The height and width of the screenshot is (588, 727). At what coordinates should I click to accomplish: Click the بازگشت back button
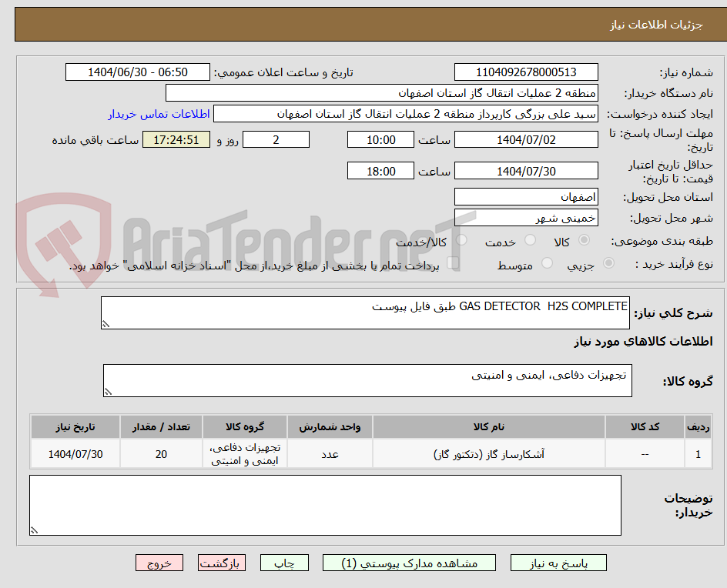point(222,563)
